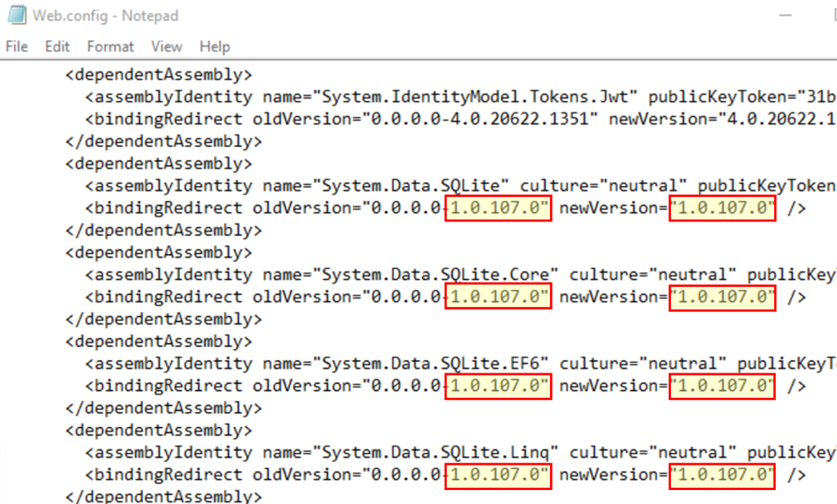Viewport: 837px width, 504px height.
Task: Open the File menu
Action: pos(16,47)
